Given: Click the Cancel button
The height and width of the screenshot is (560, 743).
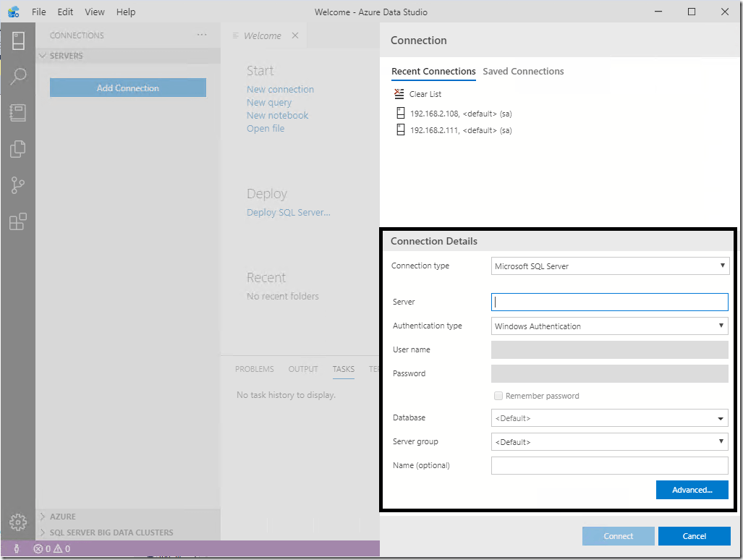Looking at the screenshot, I should click(x=694, y=536).
